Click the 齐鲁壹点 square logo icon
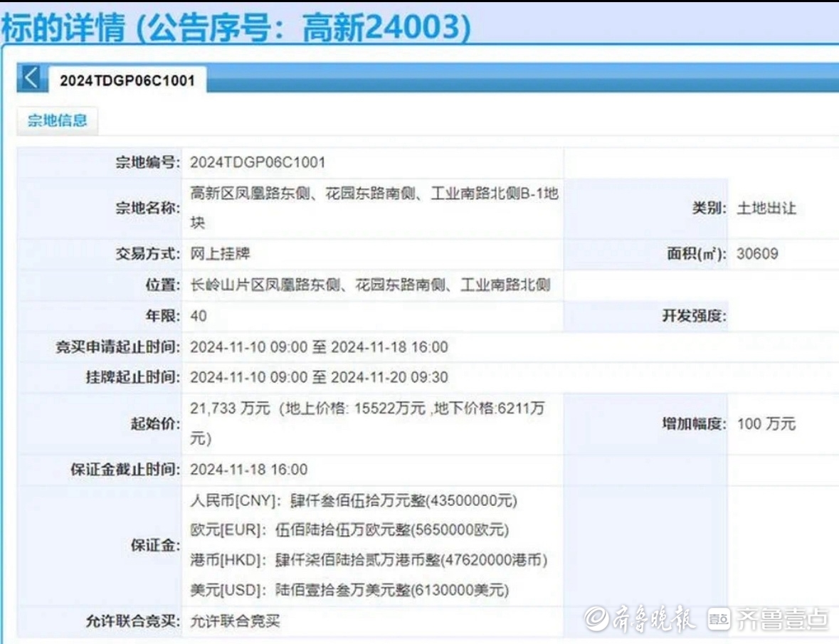839x644 pixels. (719, 620)
